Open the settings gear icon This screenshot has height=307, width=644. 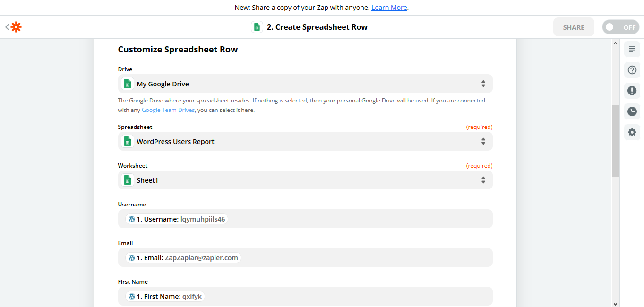coord(632,132)
